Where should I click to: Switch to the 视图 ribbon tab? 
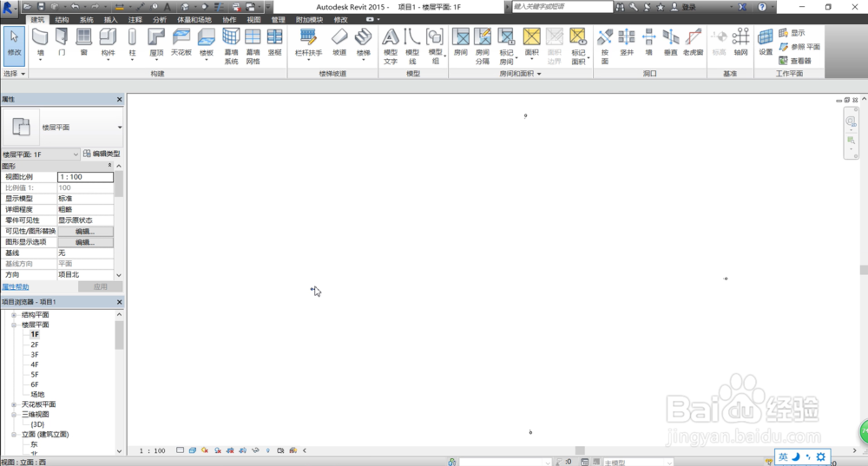tap(253, 19)
